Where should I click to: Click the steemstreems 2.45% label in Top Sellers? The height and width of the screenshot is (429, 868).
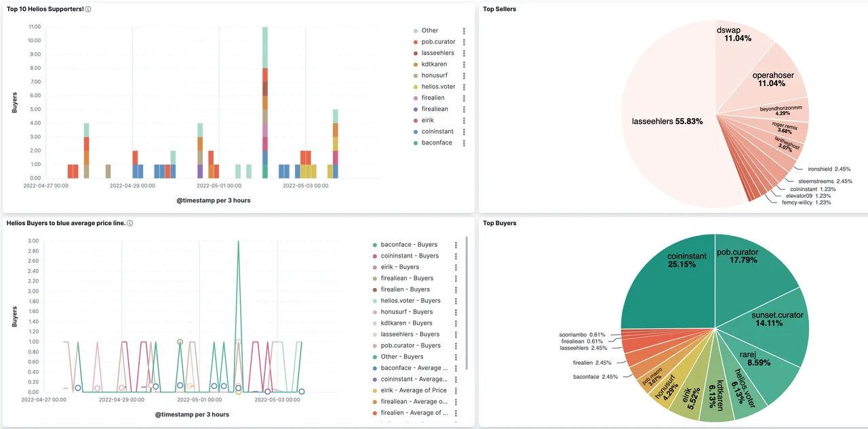(825, 181)
